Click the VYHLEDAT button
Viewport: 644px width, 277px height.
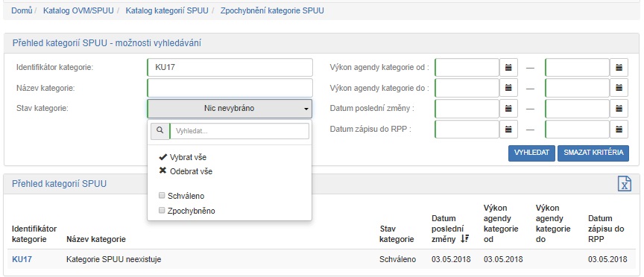tap(532, 153)
